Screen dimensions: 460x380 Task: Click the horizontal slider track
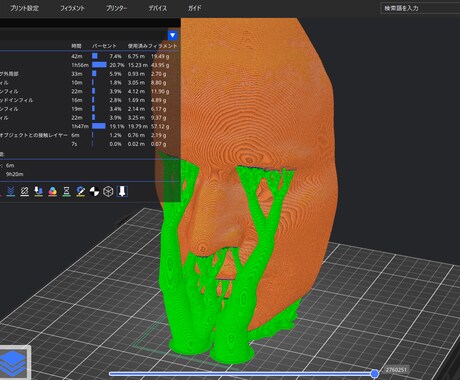(242, 374)
